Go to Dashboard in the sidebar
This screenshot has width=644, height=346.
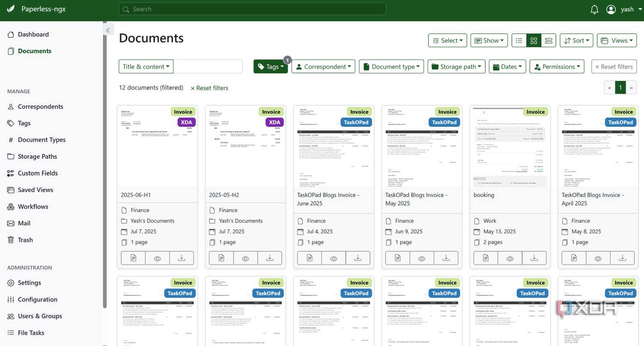(33, 34)
